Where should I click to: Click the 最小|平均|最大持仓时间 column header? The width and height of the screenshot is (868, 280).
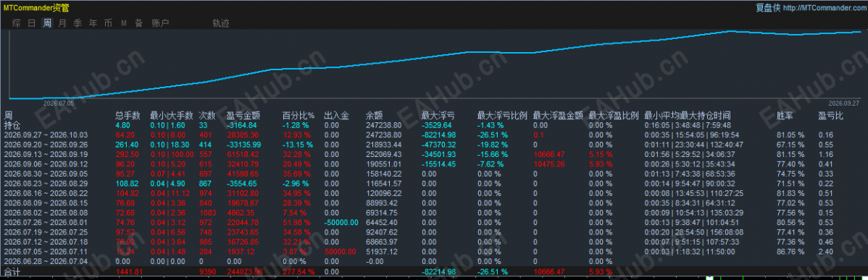pyautogui.click(x=688, y=116)
